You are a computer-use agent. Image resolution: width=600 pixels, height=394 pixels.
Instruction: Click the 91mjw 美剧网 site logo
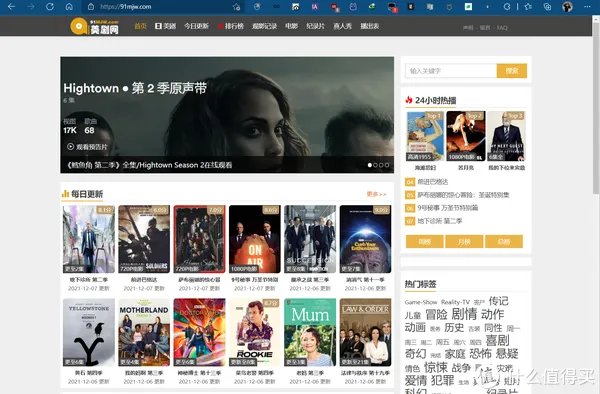[95, 26]
